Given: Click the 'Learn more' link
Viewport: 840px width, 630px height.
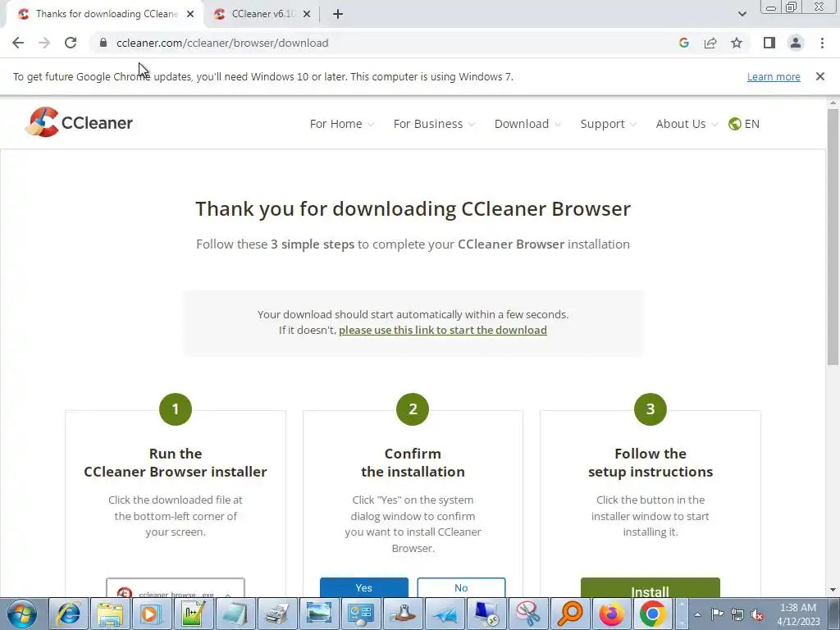Looking at the screenshot, I should (774, 76).
